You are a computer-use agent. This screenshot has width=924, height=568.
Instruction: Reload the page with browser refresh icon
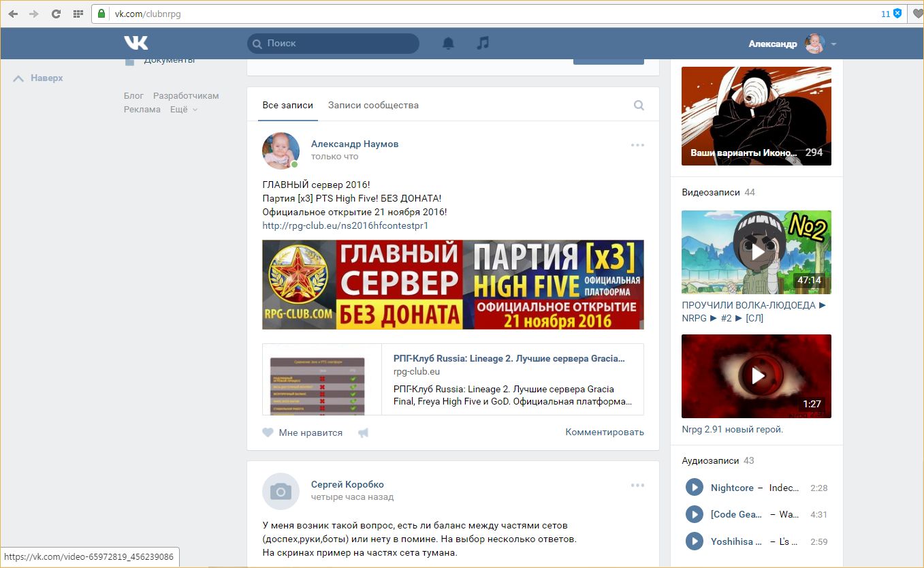56,14
